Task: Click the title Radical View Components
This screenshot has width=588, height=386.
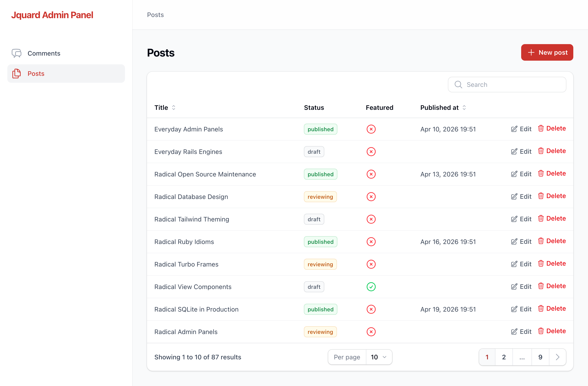Action: click(x=193, y=287)
